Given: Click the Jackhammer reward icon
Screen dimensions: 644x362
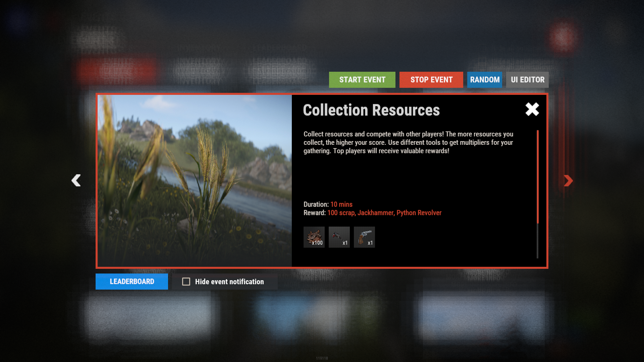Looking at the screenshot, I should pyautogui.click(x=339, y=237).
